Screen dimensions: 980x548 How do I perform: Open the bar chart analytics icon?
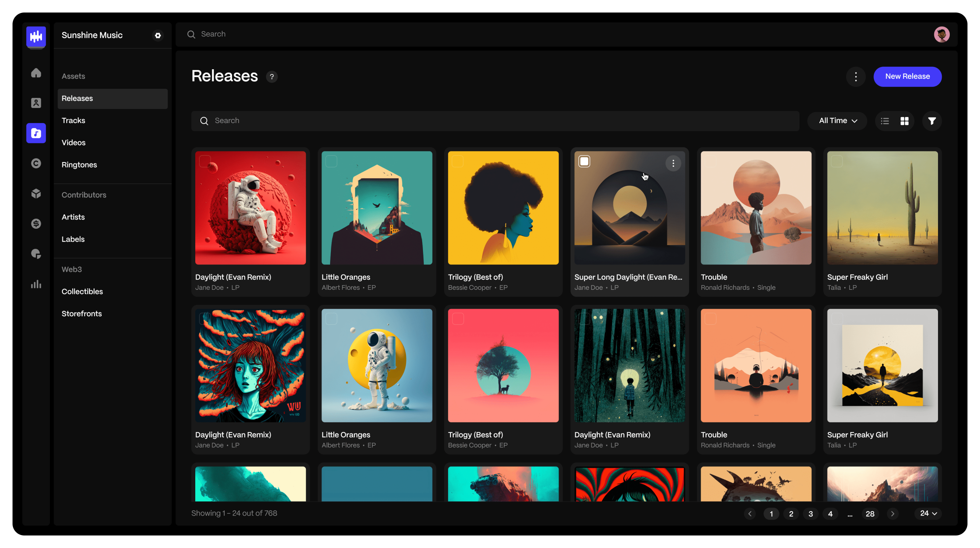tap(36, 284)
